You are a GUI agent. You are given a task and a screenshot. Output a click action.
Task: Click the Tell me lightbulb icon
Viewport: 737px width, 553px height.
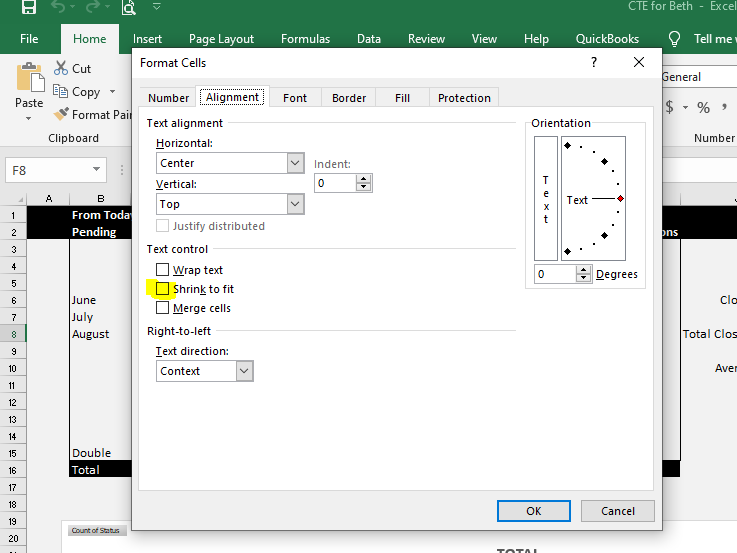[x=674, y=39]
